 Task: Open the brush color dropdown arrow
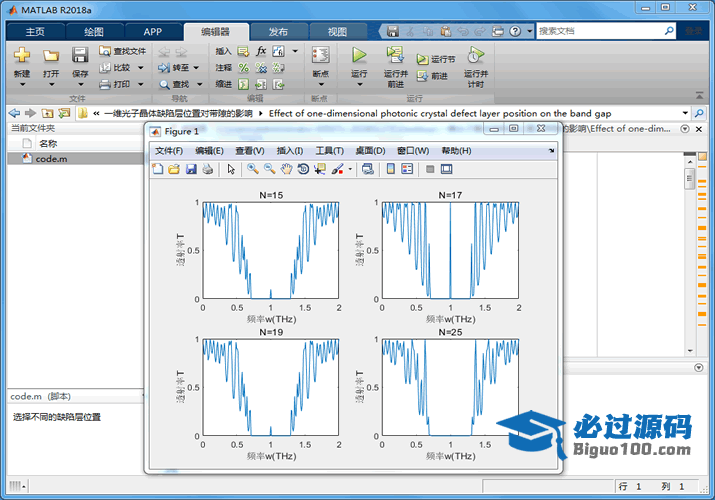[350, 169]
